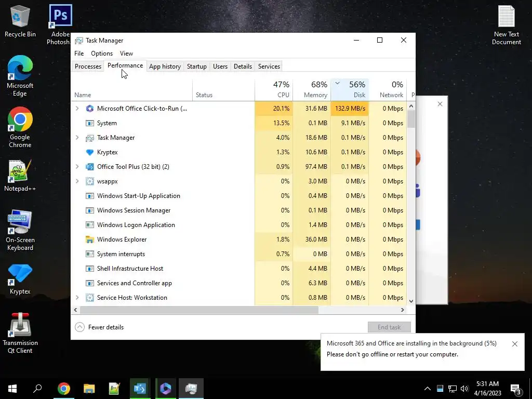Click horizontal scrollbar right arrow
This screenshot has width=532, height=399.
click(x=403, y=310)
